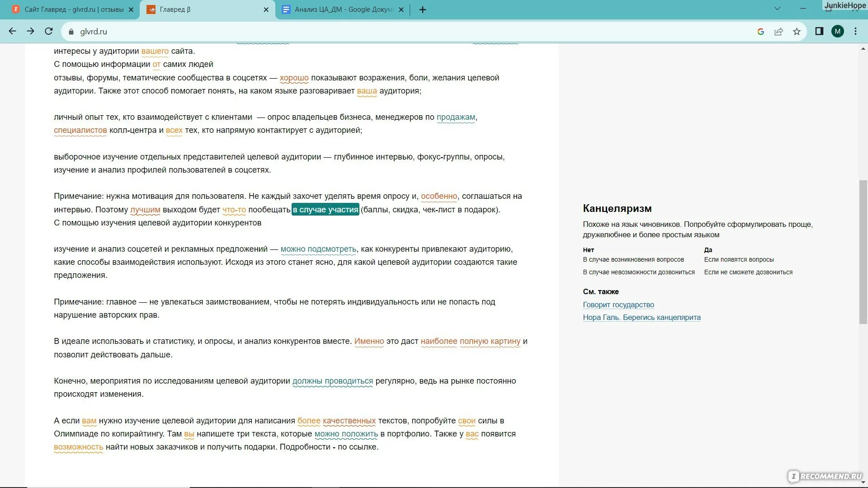The image size is (868, 488).
Task: Reload the glvrd.ru page
Action: coord(49,31)
